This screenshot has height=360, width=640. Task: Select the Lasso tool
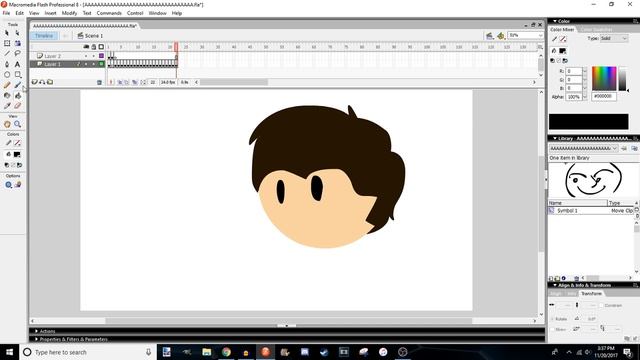coord(18,53)
